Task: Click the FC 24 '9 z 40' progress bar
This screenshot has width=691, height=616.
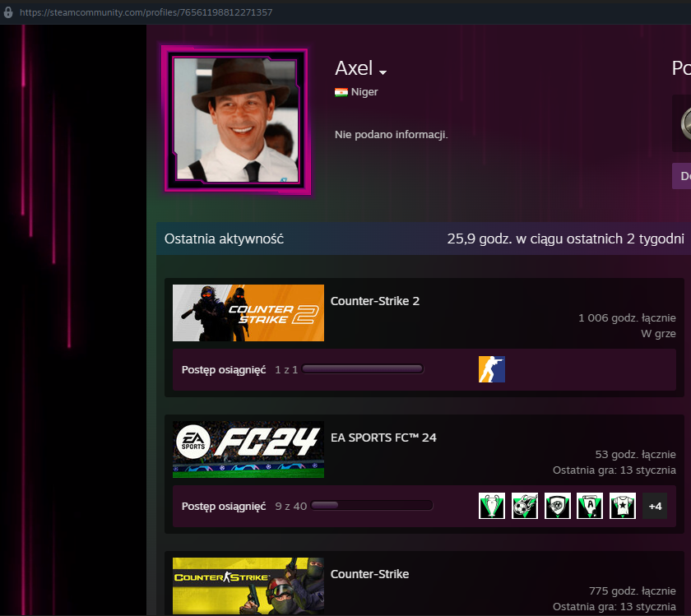Action: (372, 506)
